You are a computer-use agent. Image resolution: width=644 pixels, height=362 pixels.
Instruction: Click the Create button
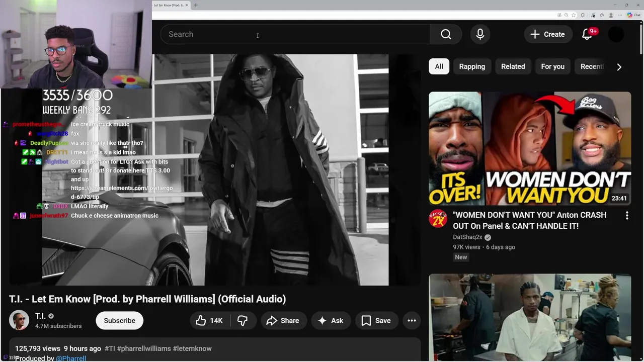548,34
